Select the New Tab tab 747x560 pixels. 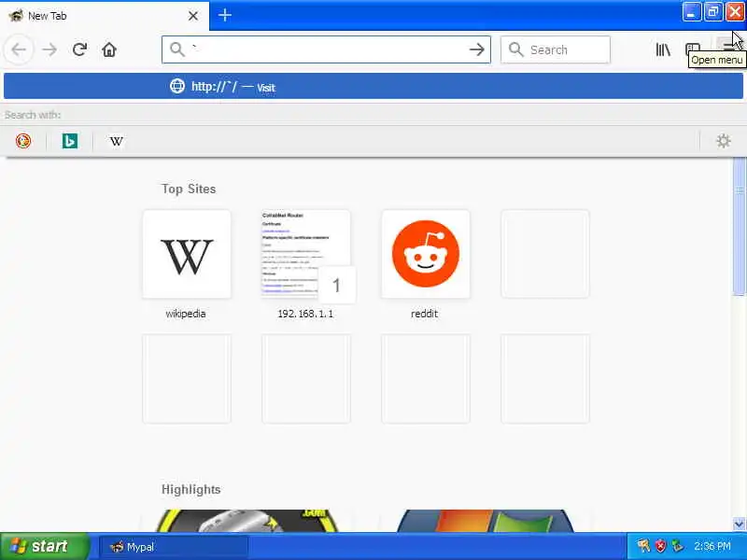tap(105, 16)
